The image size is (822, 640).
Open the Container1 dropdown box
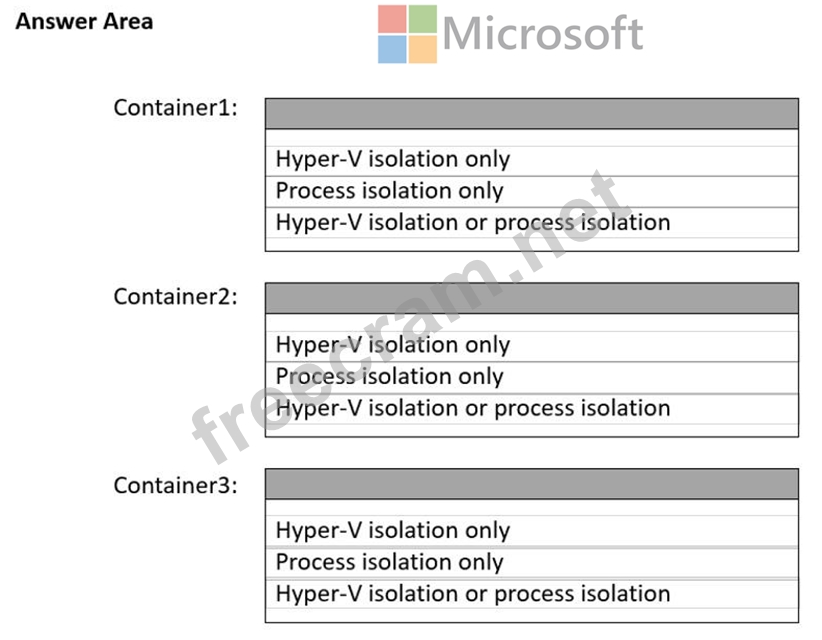pyautogui.click(x=531, y=114)
